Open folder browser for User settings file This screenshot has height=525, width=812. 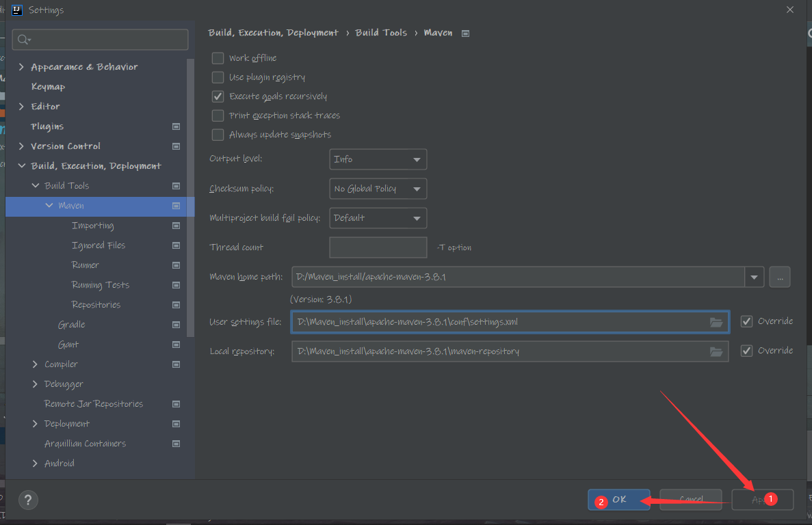click(716, 322)
